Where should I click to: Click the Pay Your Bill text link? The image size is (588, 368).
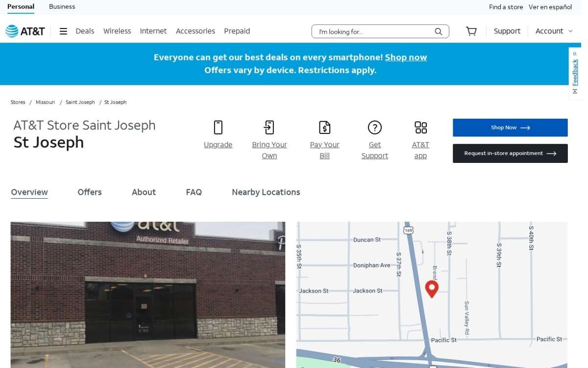point(324,150)
